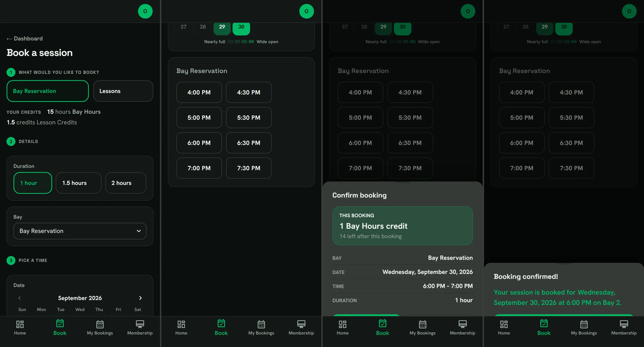Image resolution: width=644 pixels, height=347 pixels.
Task: Click the 1.5 credits Lesson Credits text
Action: (x=42, y=122)
